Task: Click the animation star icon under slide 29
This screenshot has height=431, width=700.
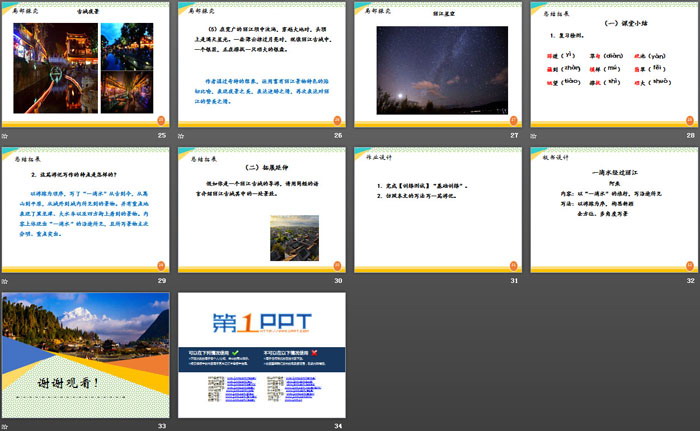Action: point(5,281)
